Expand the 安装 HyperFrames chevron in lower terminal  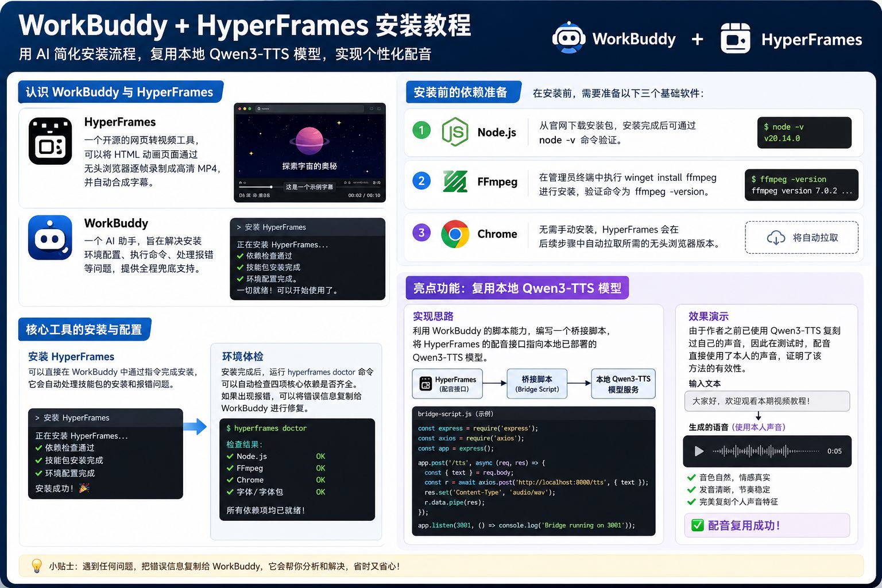coord(37,418)
